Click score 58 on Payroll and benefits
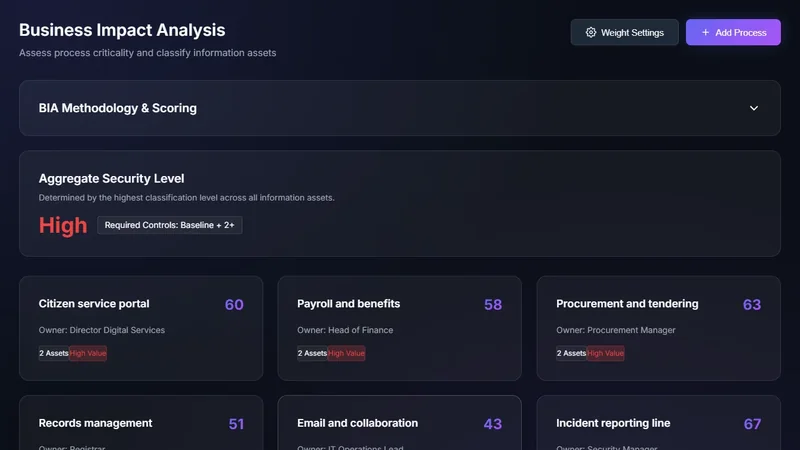The image size is (800, 450). 493,305
